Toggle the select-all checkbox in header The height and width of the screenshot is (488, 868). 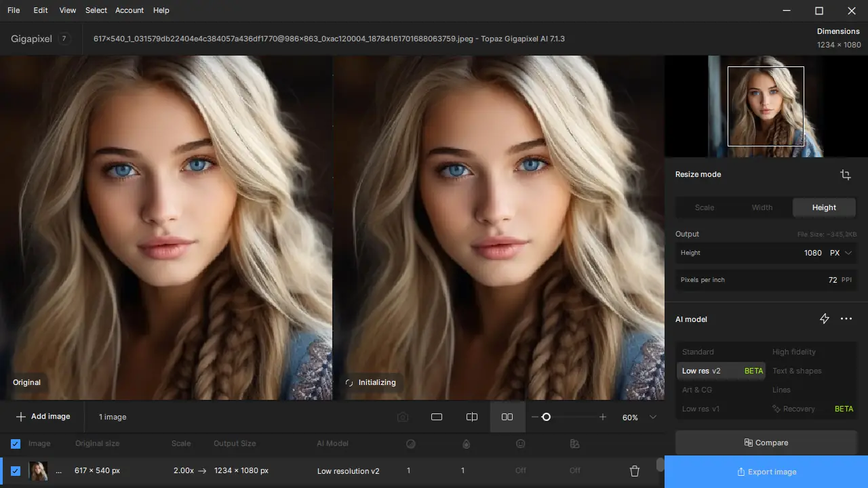[x=16, y=444]
